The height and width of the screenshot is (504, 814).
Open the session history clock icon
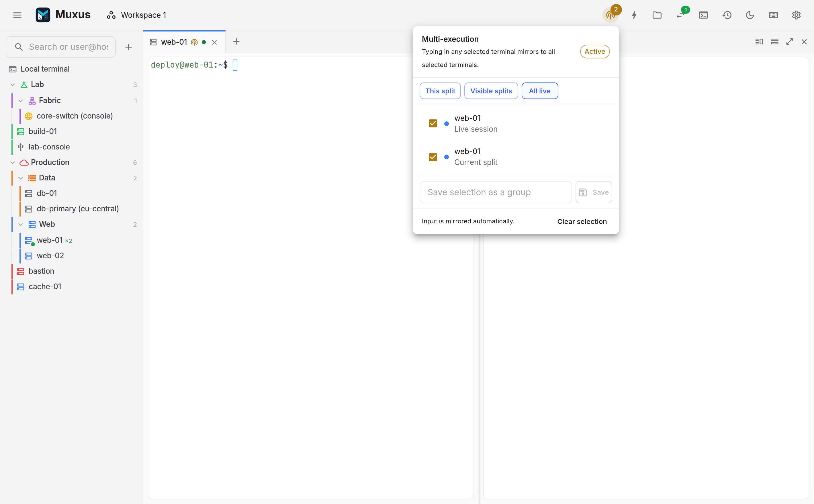(x=727, y=15)
